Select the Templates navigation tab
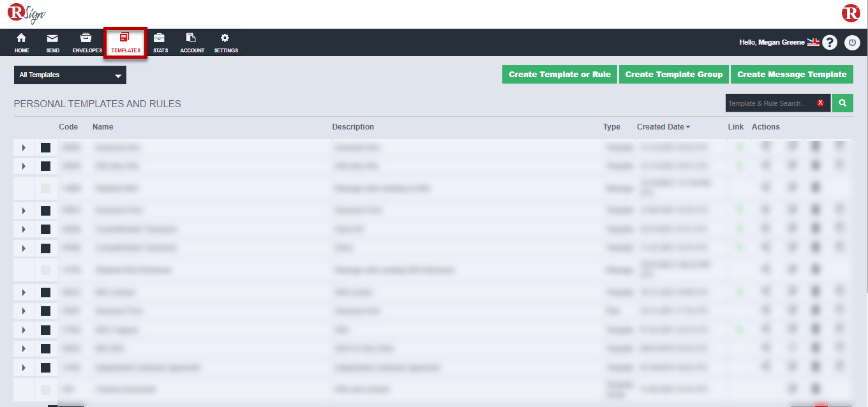Screen dimensions: 868x407 point(125,42)
